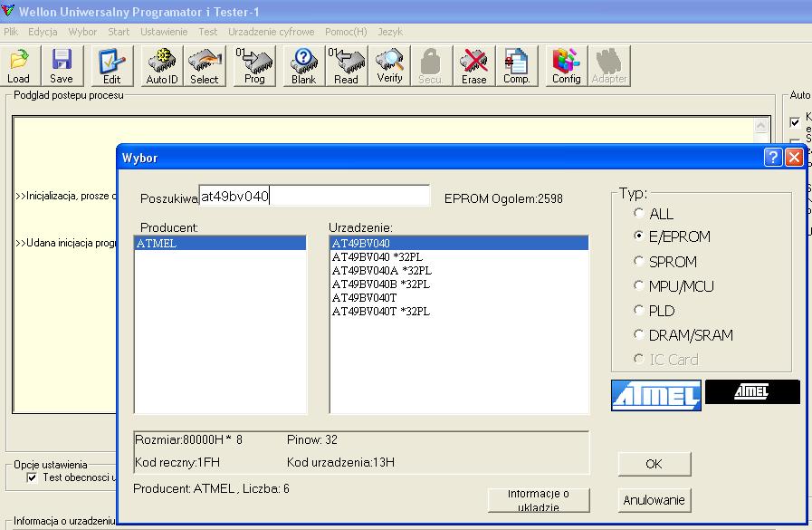
Task: Open the Ustawienie menu
Action: (164, 32)
